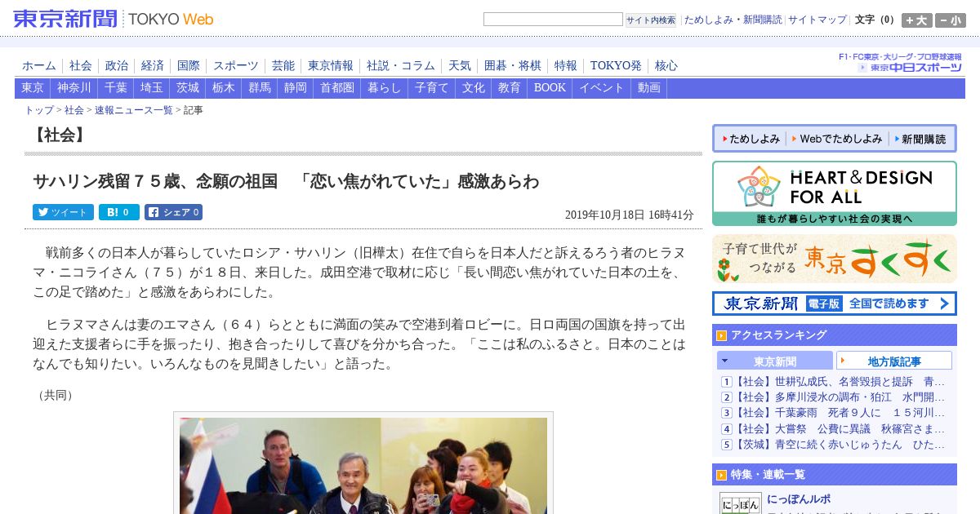Click the 新聞購読 sidebar button
This screenshot has width=980, height=514.
pos(920,139)
